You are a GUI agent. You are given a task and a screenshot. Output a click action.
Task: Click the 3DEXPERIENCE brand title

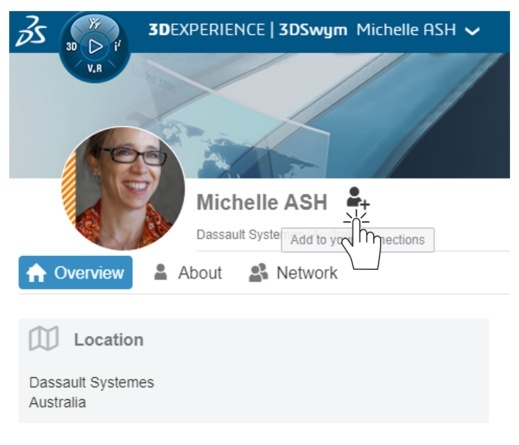pos(207,30)
